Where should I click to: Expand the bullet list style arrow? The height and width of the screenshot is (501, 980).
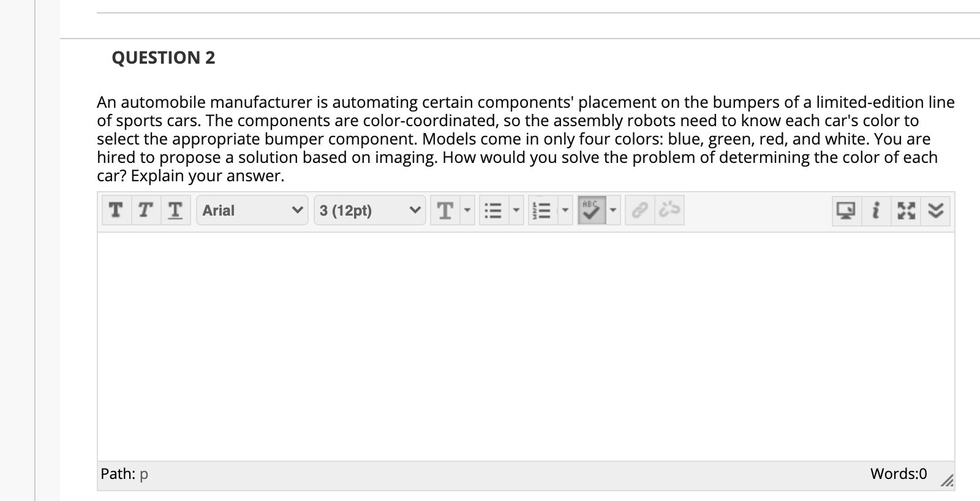[x=516, y=211]
